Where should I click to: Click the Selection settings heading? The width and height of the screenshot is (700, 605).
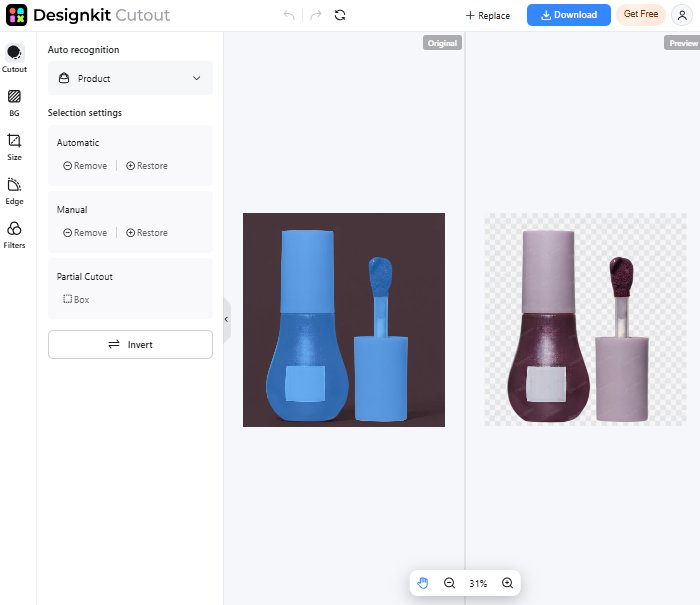coord(85,113)
